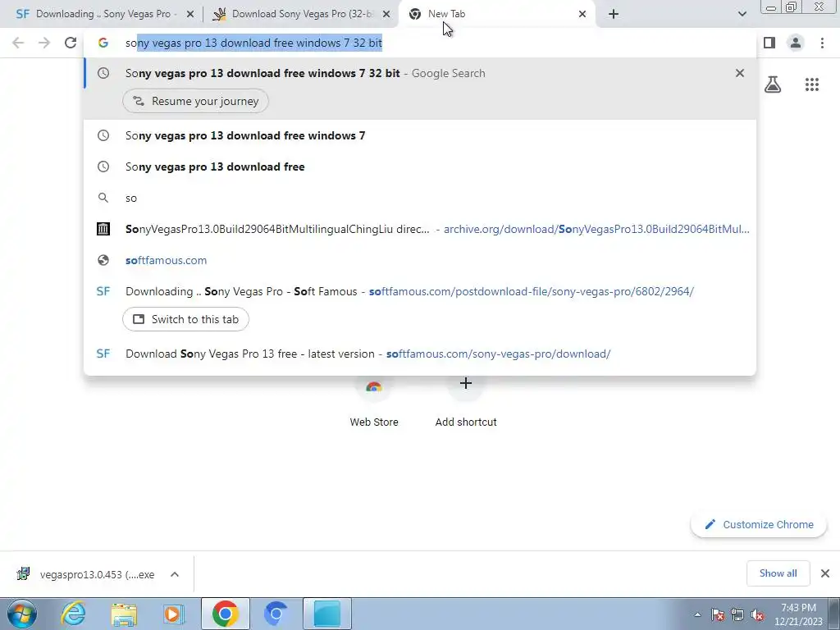Switch to the Downloading Sony Vegas Pro tab
Image resolution: width=840 pixels, height=630 pixels.
click(x=99, y=14)
